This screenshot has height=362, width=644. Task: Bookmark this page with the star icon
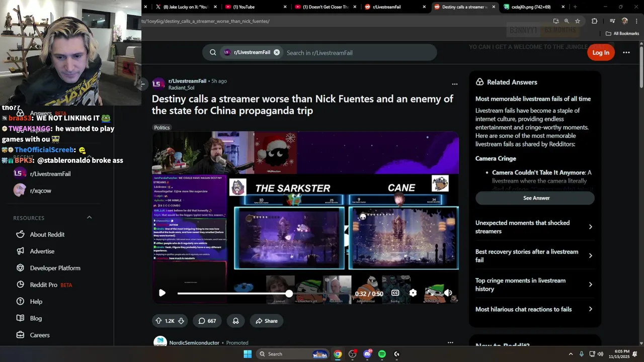[578, 21]
